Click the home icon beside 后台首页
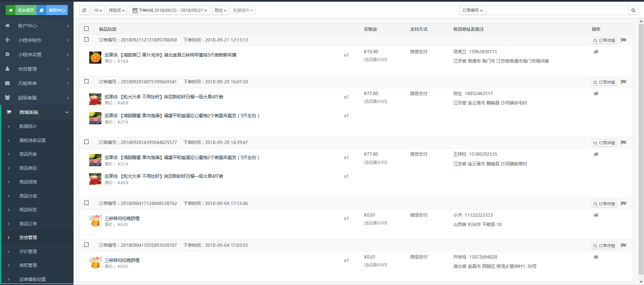Screen dimensions: 644x285 [x=10, y=10]
